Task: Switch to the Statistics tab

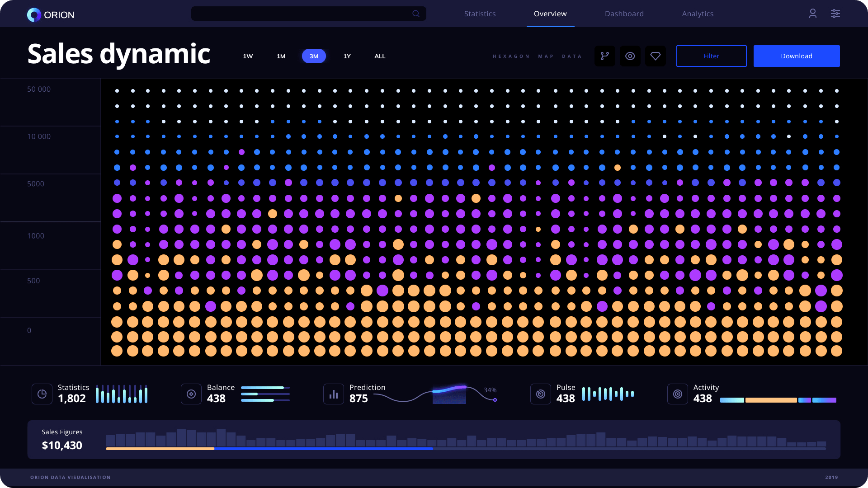Action: pos(480,14)
